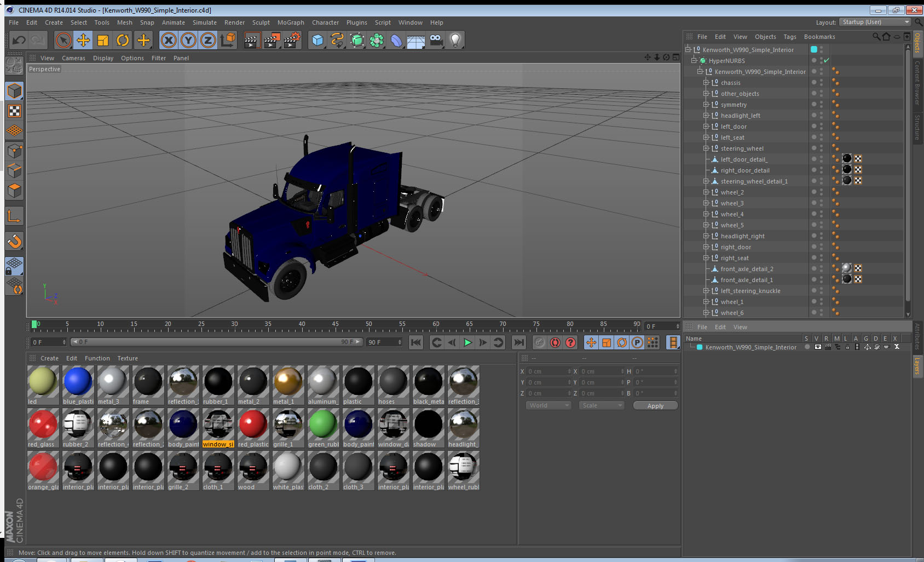This screenshot has width=924, height=562.
Task: Go to start of animation
Action: tap(416, 342)
